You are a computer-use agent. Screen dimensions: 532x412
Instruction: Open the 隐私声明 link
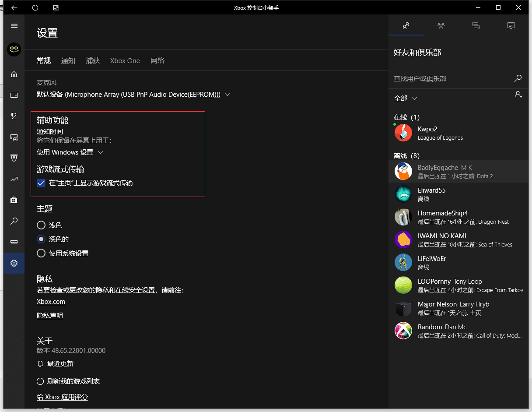(50, 316)
